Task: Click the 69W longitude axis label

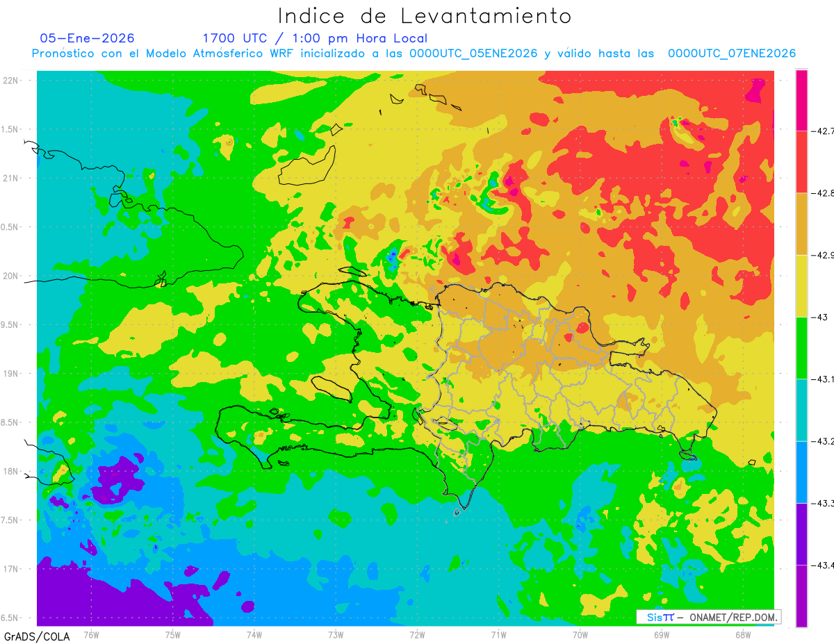Action: [662, 635]
